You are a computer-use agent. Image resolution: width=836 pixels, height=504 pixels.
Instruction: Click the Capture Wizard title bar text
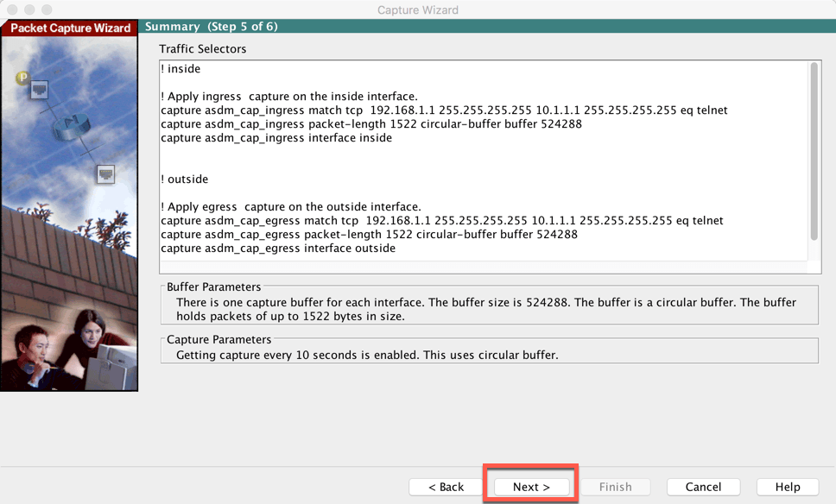[x=417, y=9]
